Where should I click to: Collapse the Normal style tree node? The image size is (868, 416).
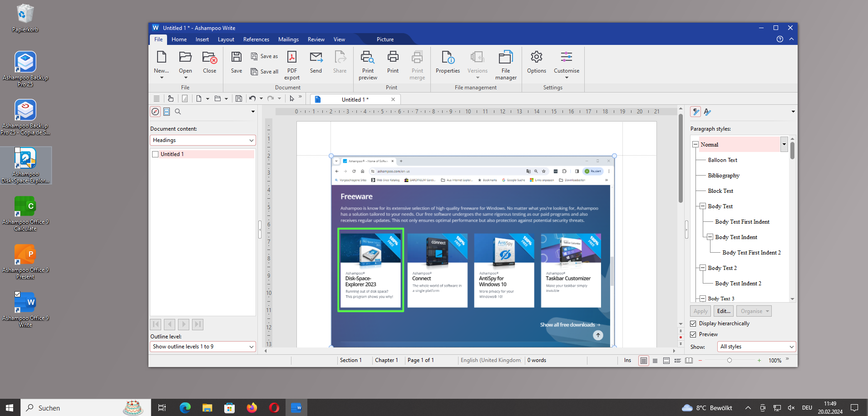pos(695,144)
